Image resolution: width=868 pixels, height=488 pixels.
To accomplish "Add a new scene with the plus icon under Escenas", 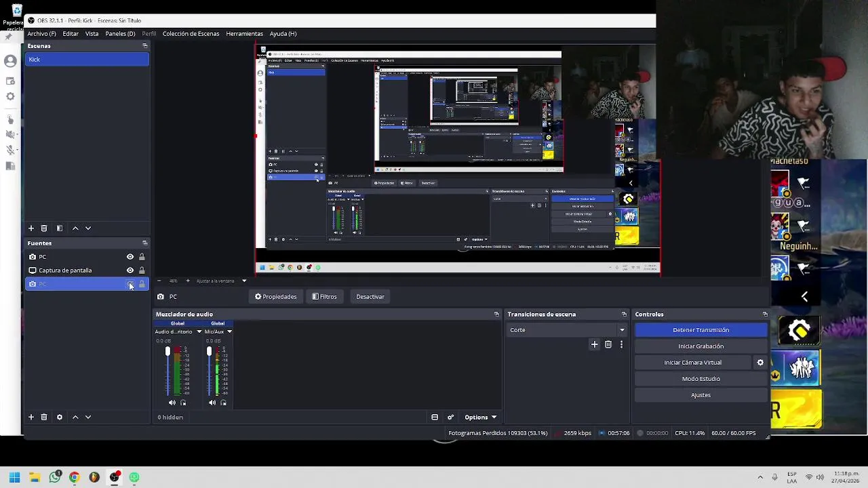I will [31, 228].
